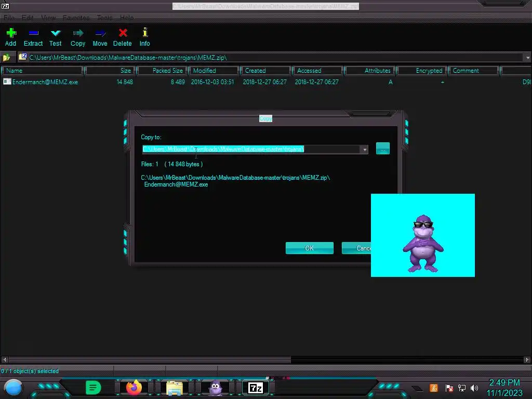Click the 8 489 packed size value

pos(178,82)
